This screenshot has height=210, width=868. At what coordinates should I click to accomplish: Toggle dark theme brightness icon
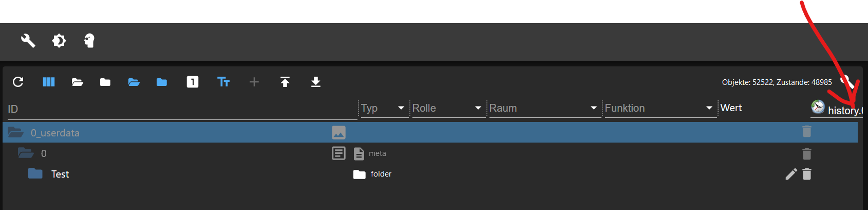point(59,41)
